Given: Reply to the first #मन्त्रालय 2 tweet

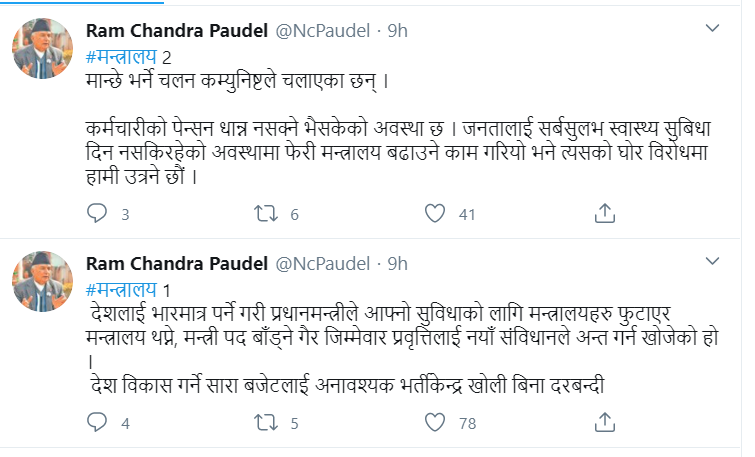Looking at the screenshot, I should pos(96,213).
